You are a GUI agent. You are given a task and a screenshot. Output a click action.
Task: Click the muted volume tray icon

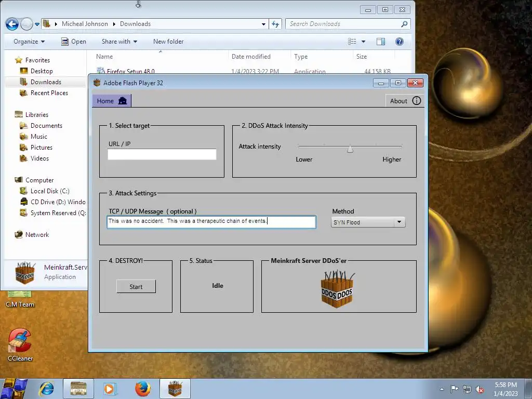pyautogui.click(x=480, y=389)
